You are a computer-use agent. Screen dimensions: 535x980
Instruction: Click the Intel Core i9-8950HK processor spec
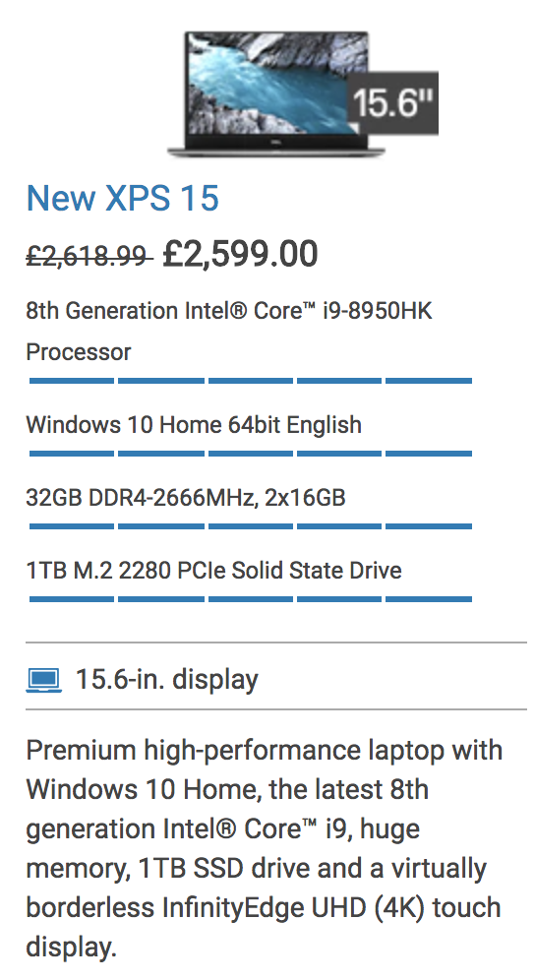[x=229, y=331]
